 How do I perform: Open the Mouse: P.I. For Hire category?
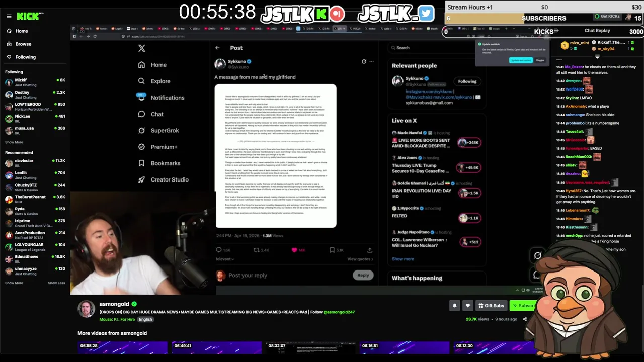coord(117,319)
